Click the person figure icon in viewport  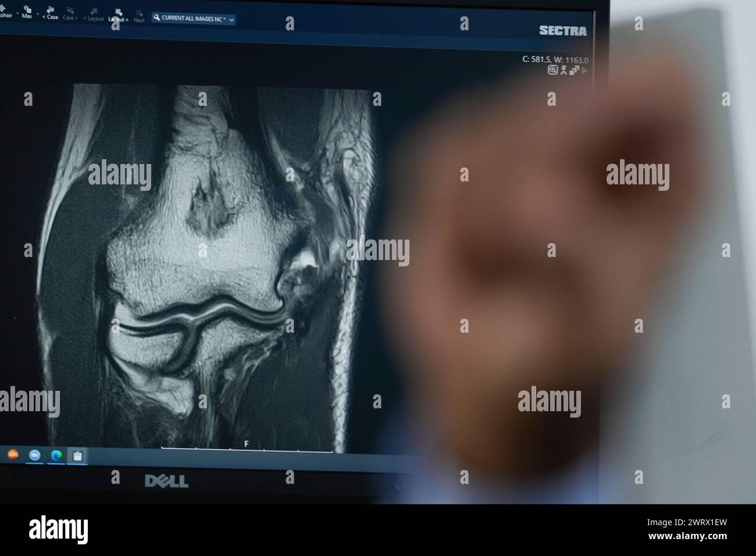pyautogui.click(x=564, y=70)
